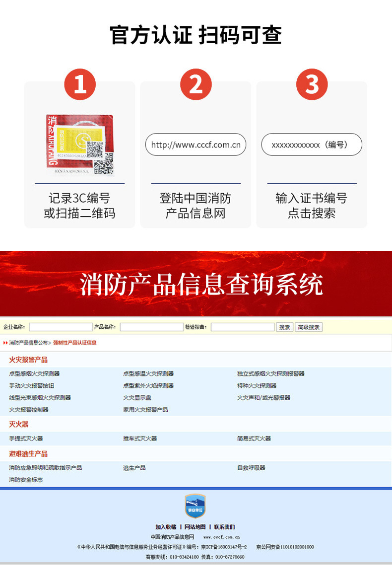The height and width of the screenshot is (580, 392).
Task: Open 点型紫外火焰探测器 link
Action: (x=148, y=385)
